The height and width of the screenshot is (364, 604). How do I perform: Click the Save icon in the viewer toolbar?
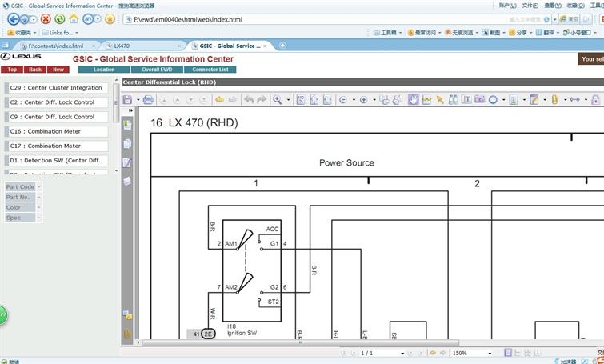click(x=127, y=100)
